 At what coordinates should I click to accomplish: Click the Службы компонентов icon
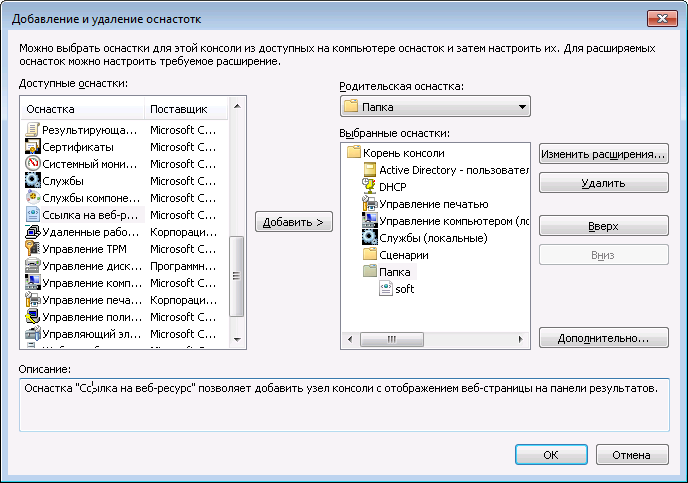pyautogui.click(x=32, y=198)
